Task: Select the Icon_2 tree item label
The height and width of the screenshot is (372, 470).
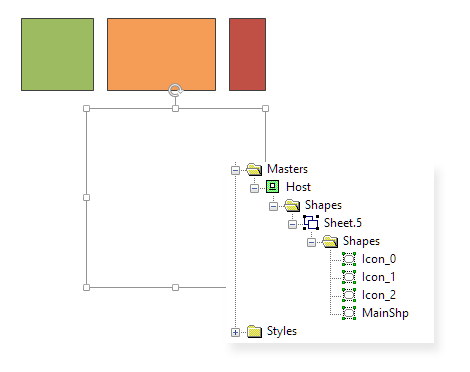Action: click(379, 295)
